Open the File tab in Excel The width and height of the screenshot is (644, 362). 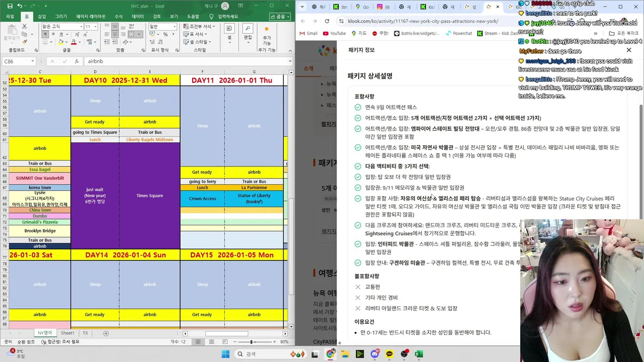pyautogui.click(x=10, y=17)
